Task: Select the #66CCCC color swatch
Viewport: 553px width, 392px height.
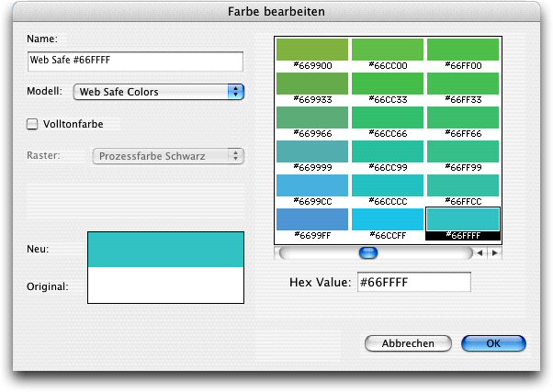Action: coord(388,185)
